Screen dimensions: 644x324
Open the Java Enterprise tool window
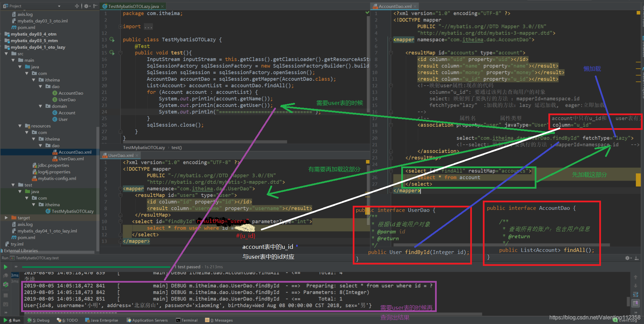[101, 320]
